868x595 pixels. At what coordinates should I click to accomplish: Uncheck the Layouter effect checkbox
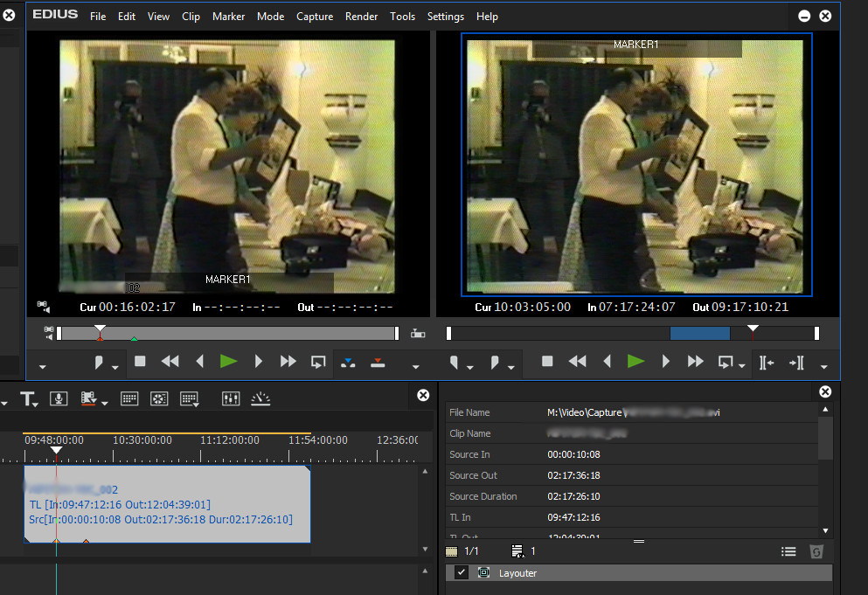(x=462, y=572)
